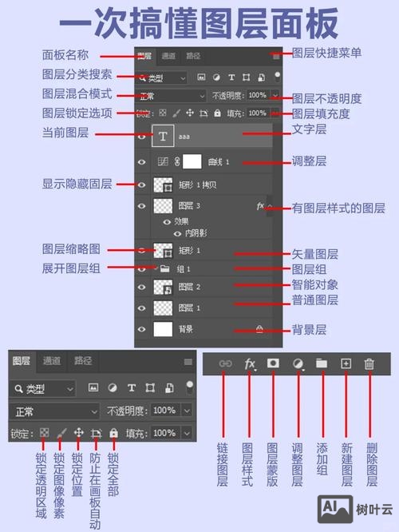Click the T type filter in main panel
399x532 pixels.
click(231, 77)
